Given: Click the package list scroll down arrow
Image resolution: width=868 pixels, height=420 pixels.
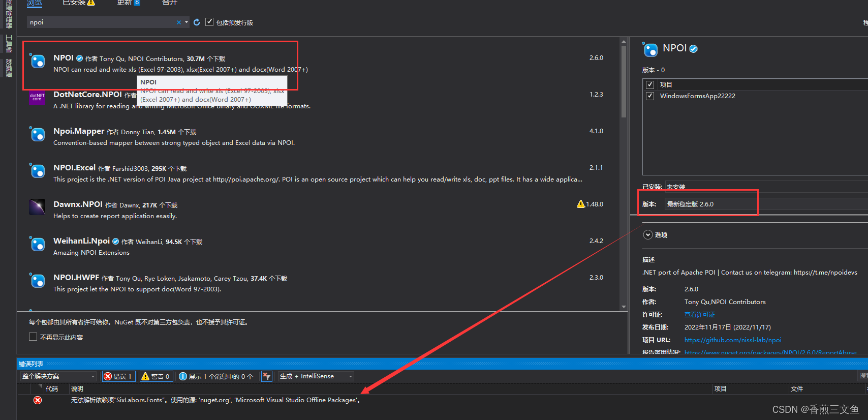Looking at the screenshot, I should 624,307.
